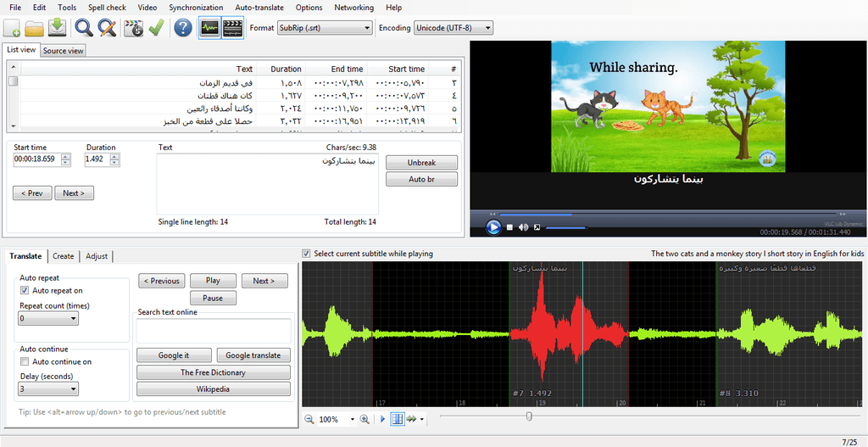Expand the Repeat count dropdown
Viewport: 868px width, 447px height.
pyautogui.click(x=48, y=318)
